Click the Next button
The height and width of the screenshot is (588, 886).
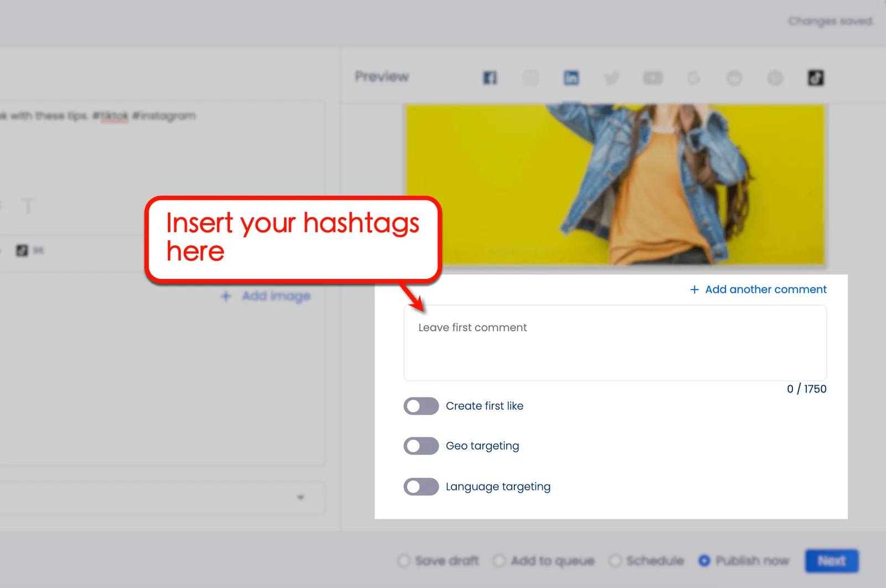tap(831, 560)
